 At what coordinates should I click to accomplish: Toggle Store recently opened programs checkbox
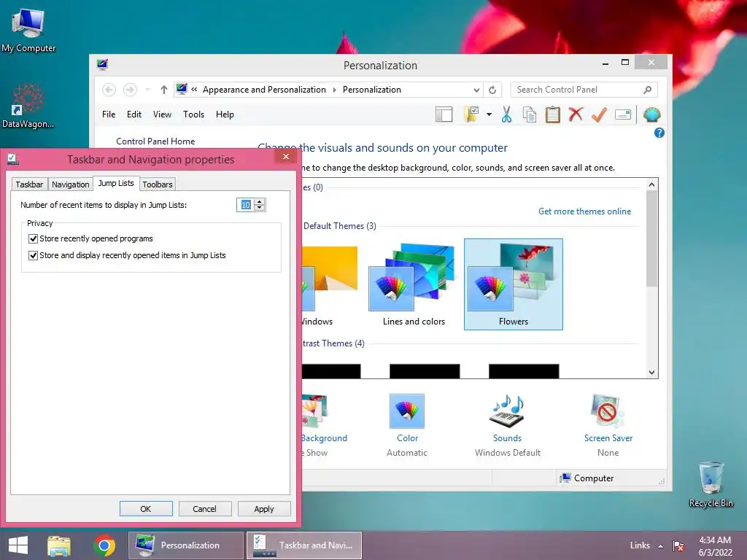(x=33, y=238)
